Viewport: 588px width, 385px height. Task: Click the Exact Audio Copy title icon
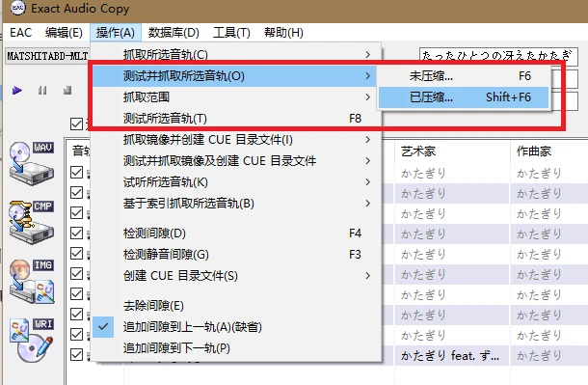(x=17, y=8)
